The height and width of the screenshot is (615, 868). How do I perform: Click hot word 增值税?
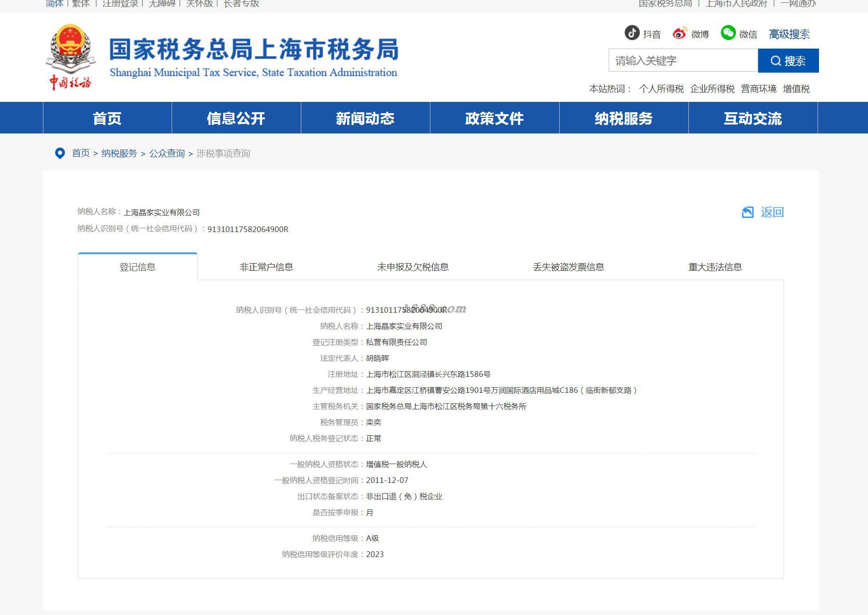click(796, 89)
